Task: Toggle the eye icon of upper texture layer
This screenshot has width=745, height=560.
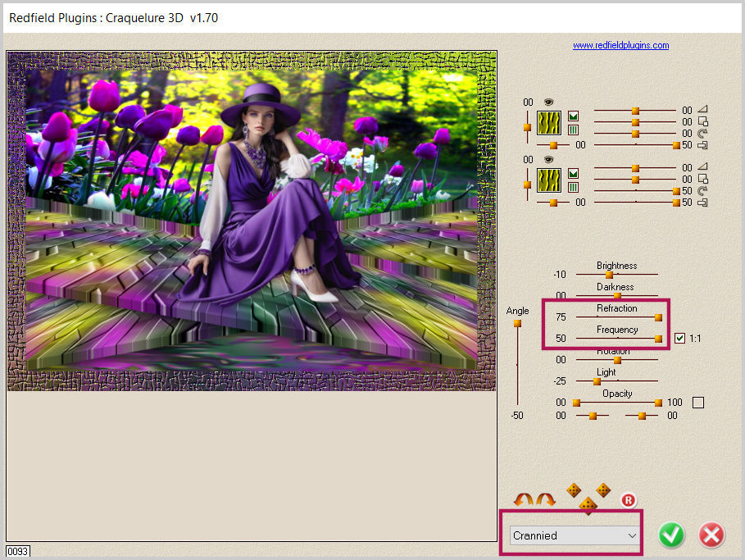Action: coord(549,102)
